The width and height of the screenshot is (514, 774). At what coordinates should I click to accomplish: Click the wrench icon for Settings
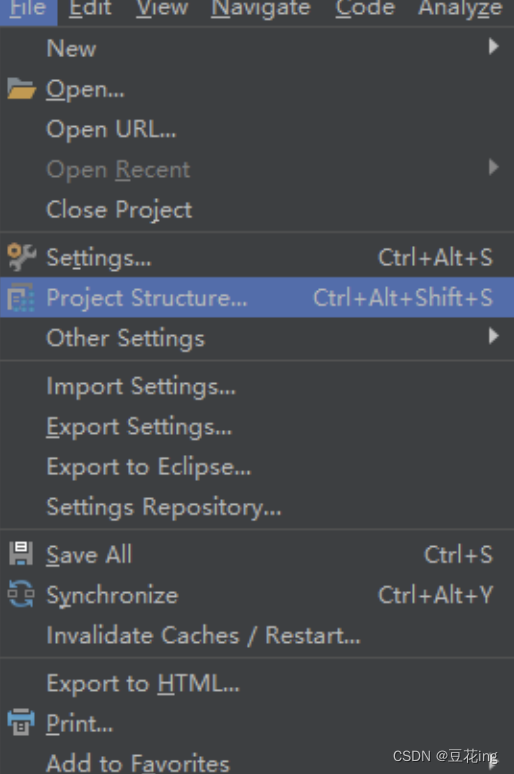coord(21,257)
